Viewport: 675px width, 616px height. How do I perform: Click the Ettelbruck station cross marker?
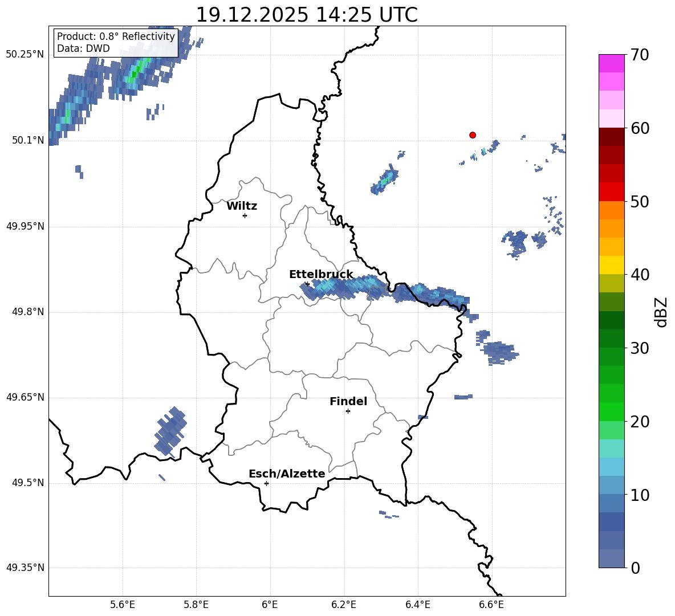pyautogui.click(x=307, y=284)
